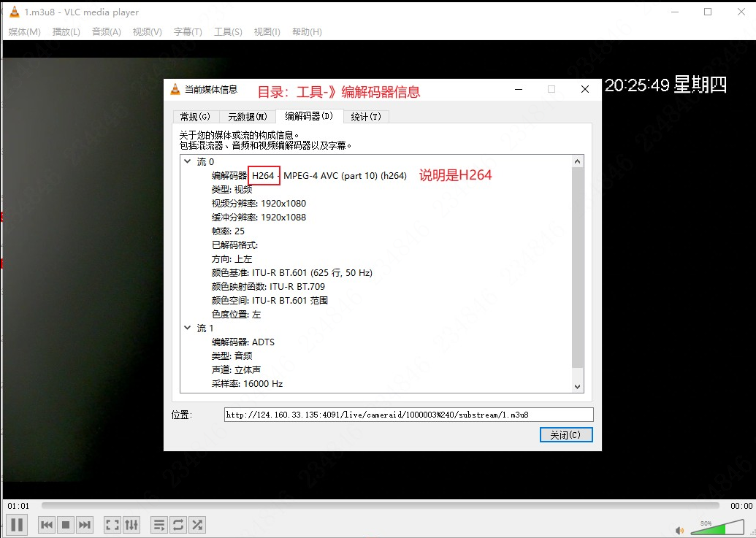Maximize the VLC main window
756x538 pixels.
(708, 12)
